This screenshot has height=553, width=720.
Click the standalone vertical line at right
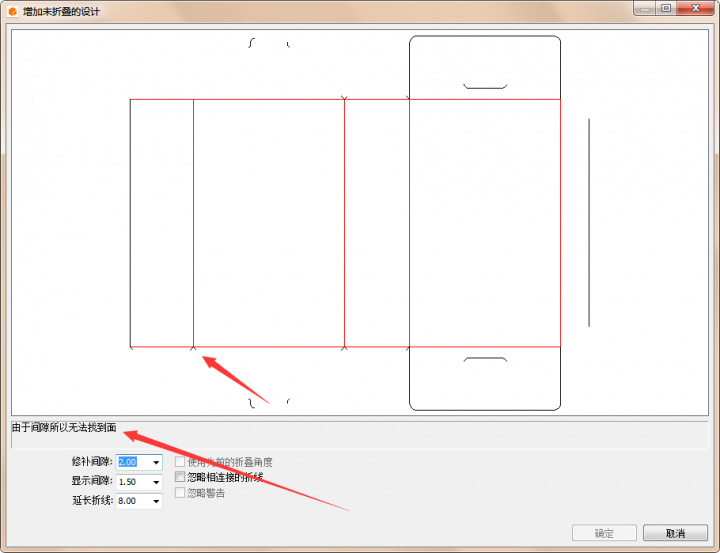[589, 222]
